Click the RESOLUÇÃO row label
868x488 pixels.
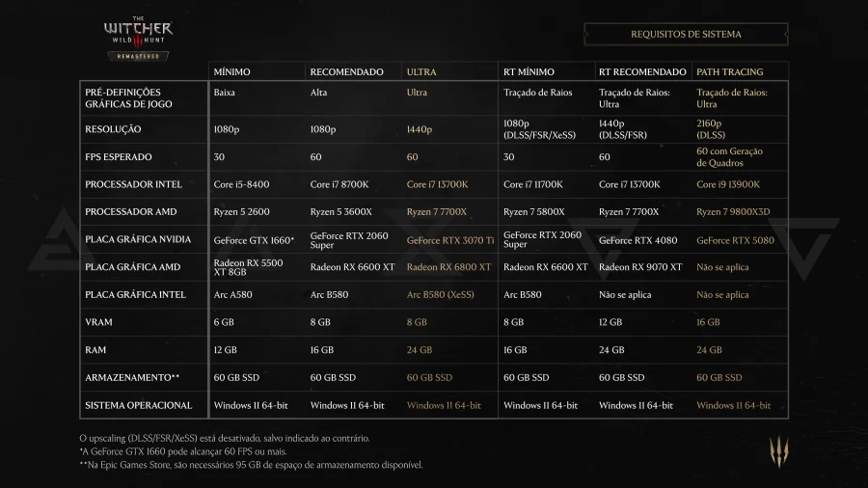click(x=113, y=129)
